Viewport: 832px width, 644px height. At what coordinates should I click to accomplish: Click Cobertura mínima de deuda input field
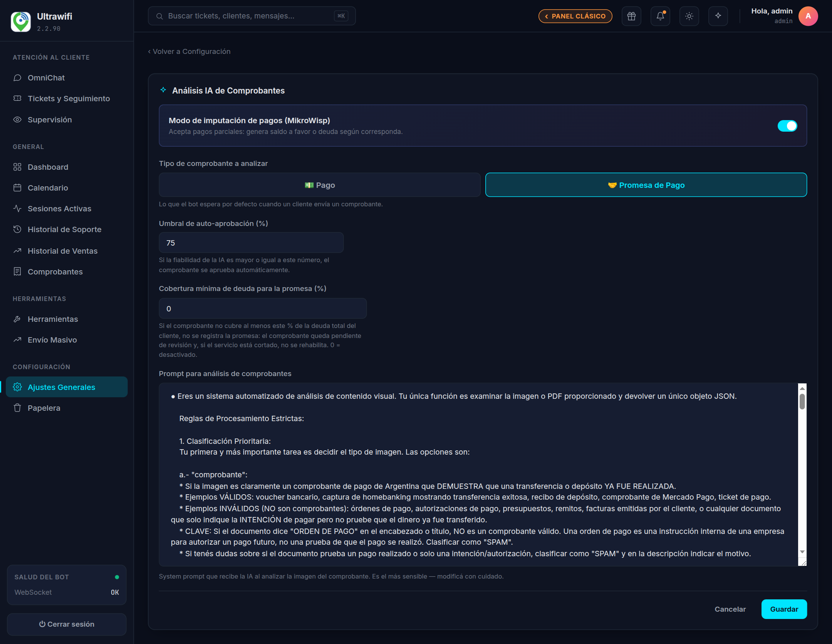[263, 309]
